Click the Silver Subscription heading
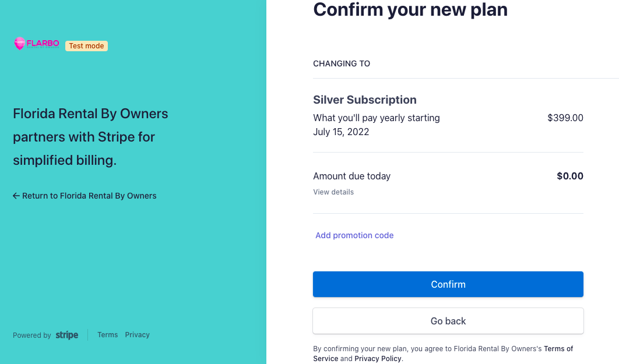Viewport: 619px width, 364px height. [x=365, y=100]
